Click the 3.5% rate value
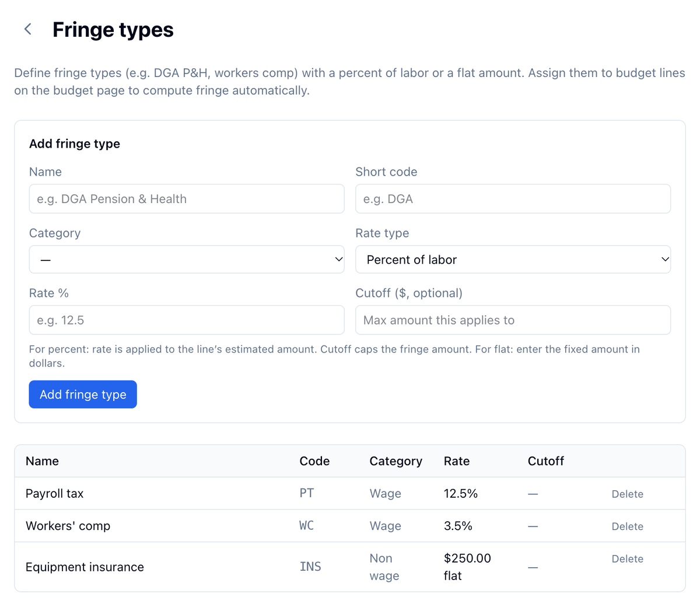 point(458,526)
